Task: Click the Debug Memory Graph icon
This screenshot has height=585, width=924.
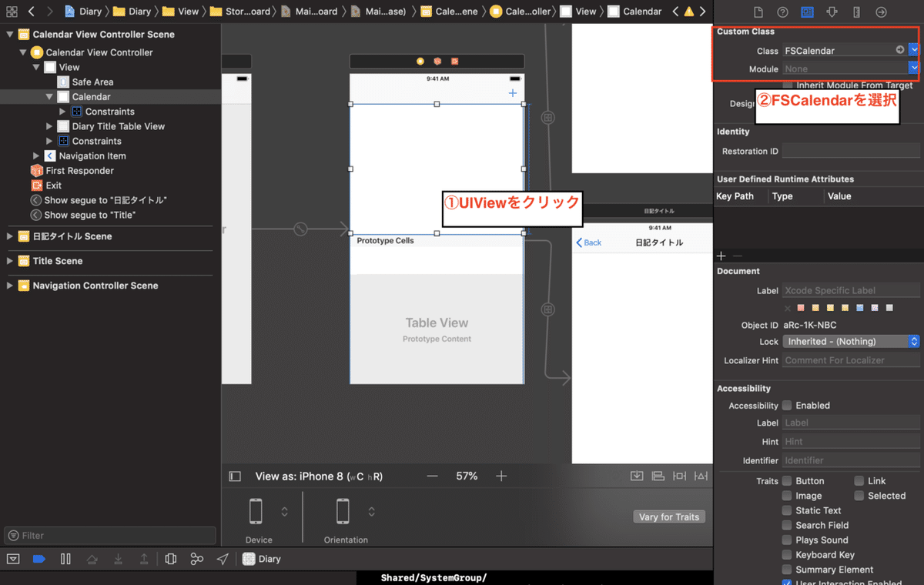Action: coord(197,559)
